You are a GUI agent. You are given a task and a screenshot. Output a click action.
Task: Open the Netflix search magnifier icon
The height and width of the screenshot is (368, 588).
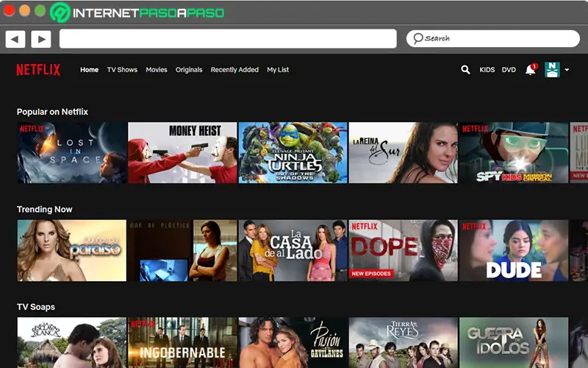coord(465,69)
